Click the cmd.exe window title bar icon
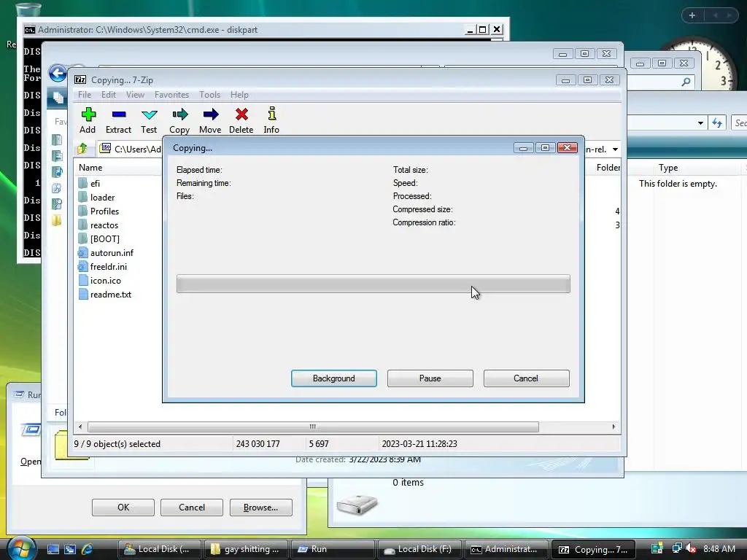The width and height of the screenshot is (747, 560). pos(29,29)
